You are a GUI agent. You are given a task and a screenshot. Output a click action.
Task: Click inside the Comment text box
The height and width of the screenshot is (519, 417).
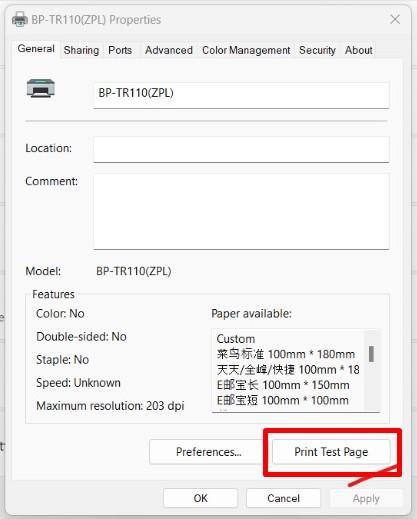pyautogui.click(x=241, y=211)
